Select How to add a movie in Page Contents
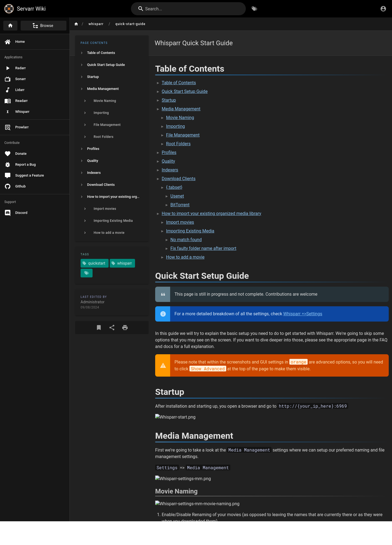The image size is (392, 545). [x=112, y=233]
